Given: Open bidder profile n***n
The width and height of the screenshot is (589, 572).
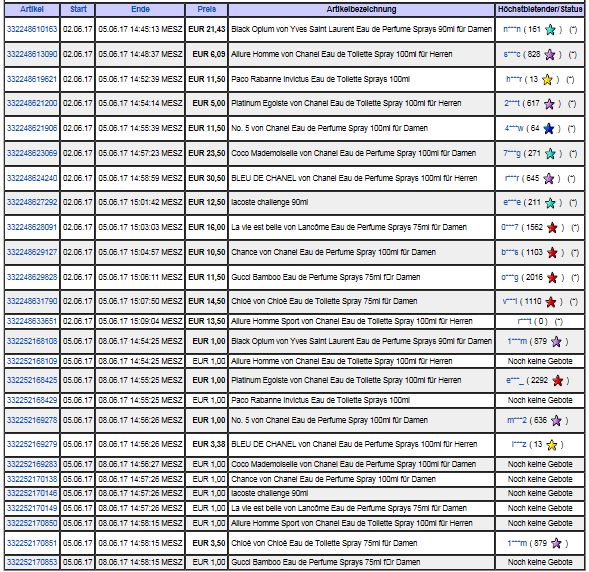Looking at the screenshot, I should coord(512,29).
